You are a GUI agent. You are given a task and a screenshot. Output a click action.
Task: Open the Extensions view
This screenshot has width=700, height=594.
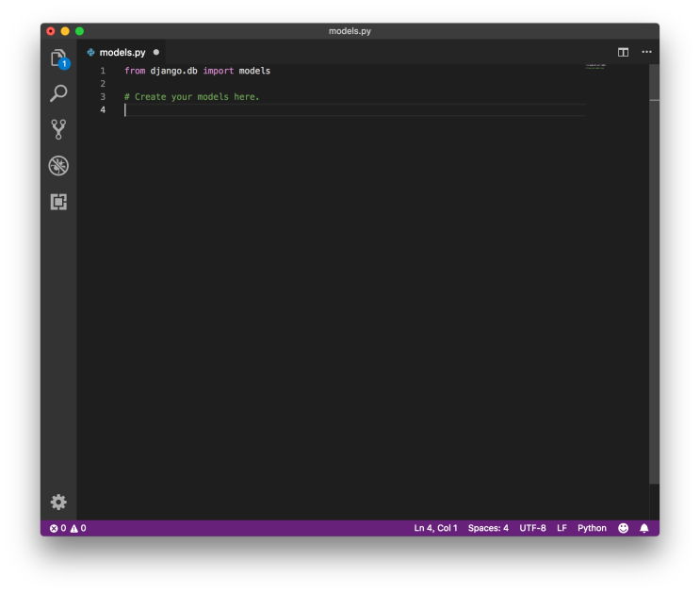pyautogui.click(x=58, y=202)
